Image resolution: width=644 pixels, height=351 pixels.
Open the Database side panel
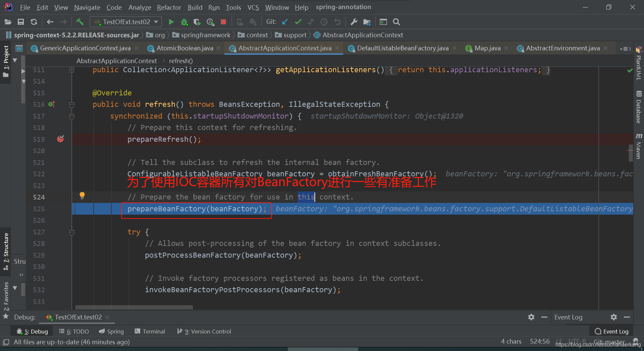point(639,107)
